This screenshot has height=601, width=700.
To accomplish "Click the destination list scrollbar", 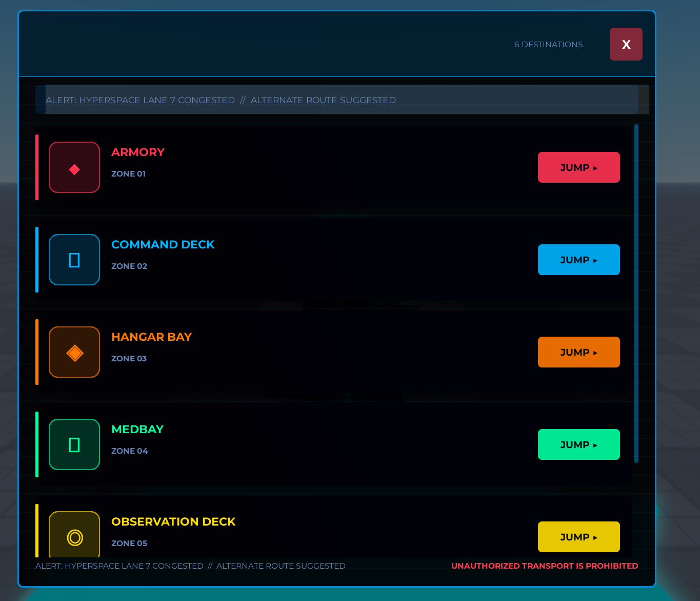I will tap(636, 294).
